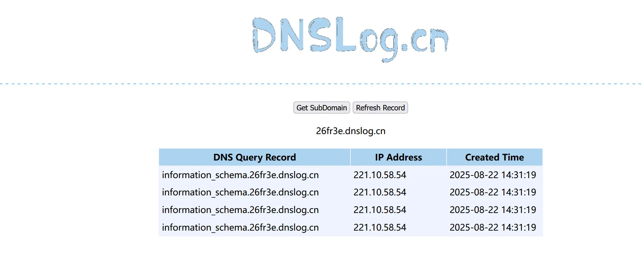Click the IP address in the last row
This screenshot has width=644, height=278.
pyautogui.click(x=380, y=228)
